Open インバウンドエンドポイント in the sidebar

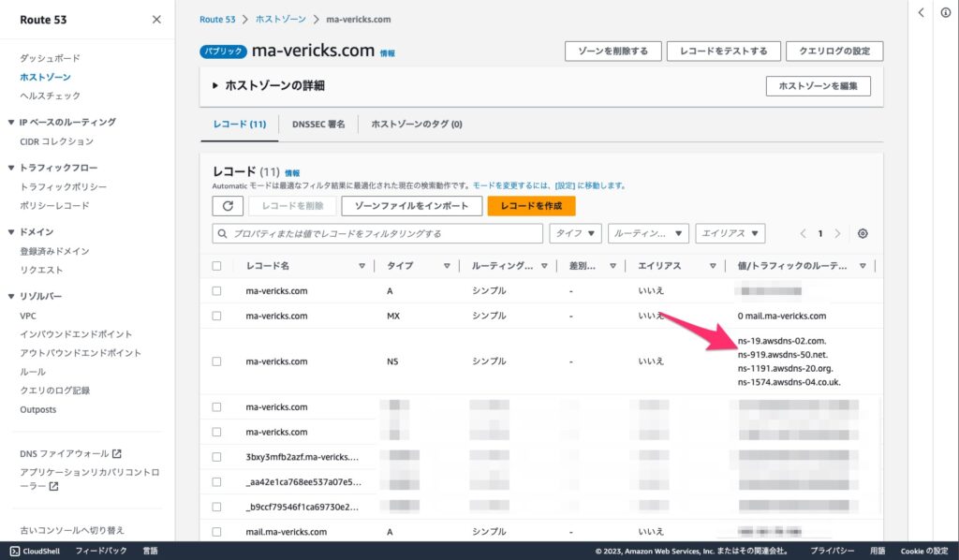click(76, 333)
